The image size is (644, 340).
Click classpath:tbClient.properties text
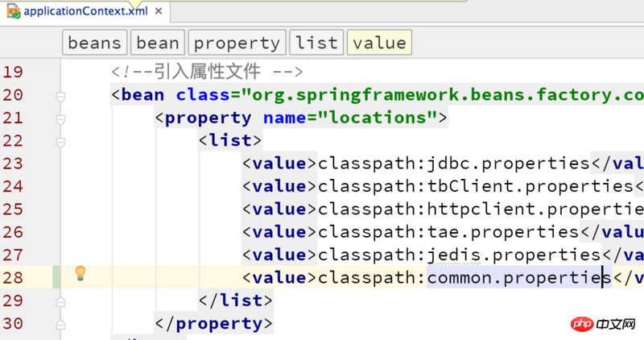pos(476,186)
